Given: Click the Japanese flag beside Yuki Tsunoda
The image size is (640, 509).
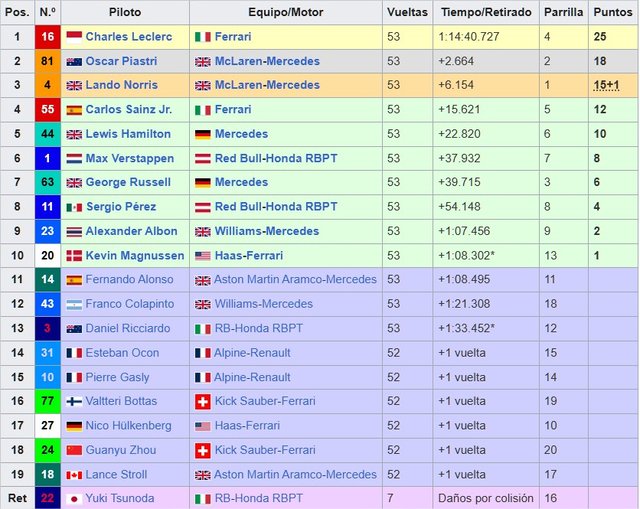Looking at the screenshot, I should click(74, 499).
